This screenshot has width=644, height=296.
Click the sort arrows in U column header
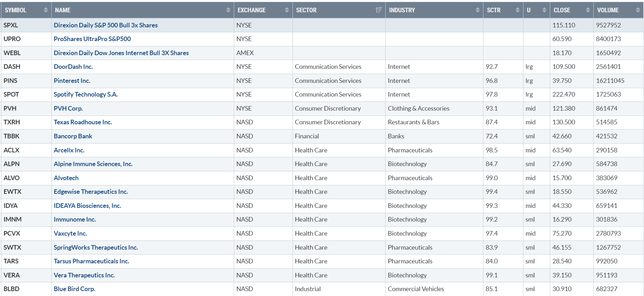[x=544, y=10]
